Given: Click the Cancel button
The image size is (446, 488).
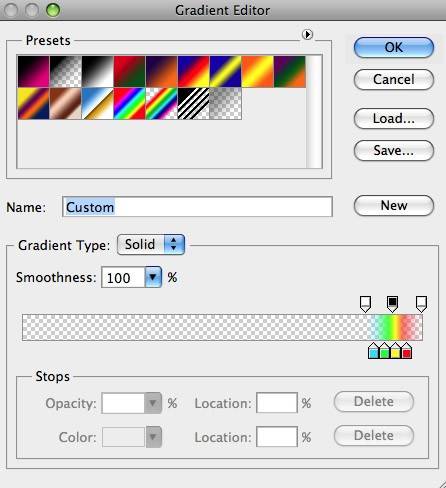Looking at the screenshot, I should tap(394, 80).
